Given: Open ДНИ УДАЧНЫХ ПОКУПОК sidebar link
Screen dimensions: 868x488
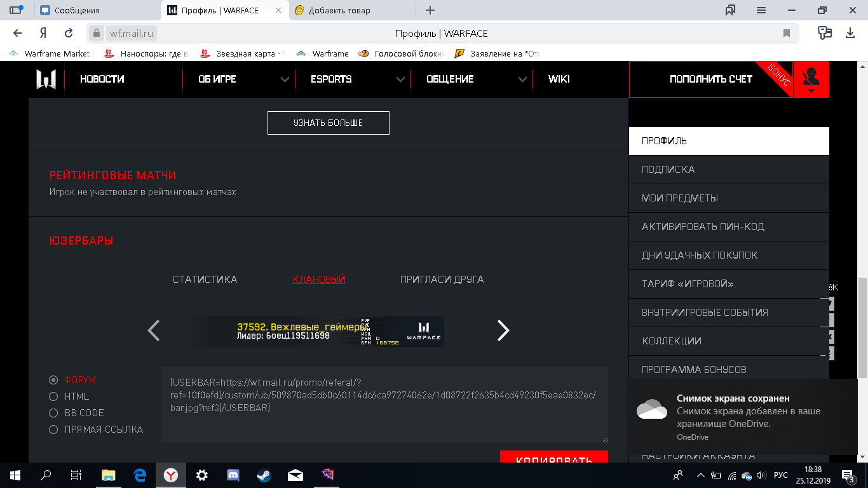Looking at the screenshot, I should click(729, 255).
